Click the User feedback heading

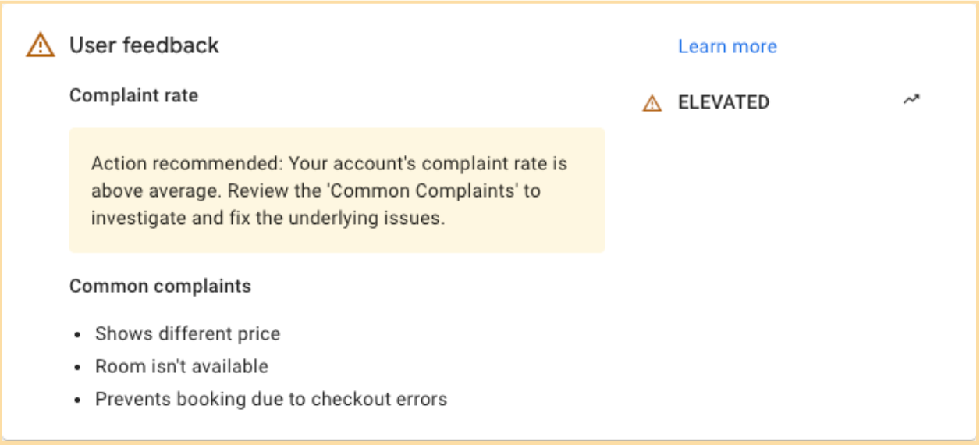tap(144, 45)
